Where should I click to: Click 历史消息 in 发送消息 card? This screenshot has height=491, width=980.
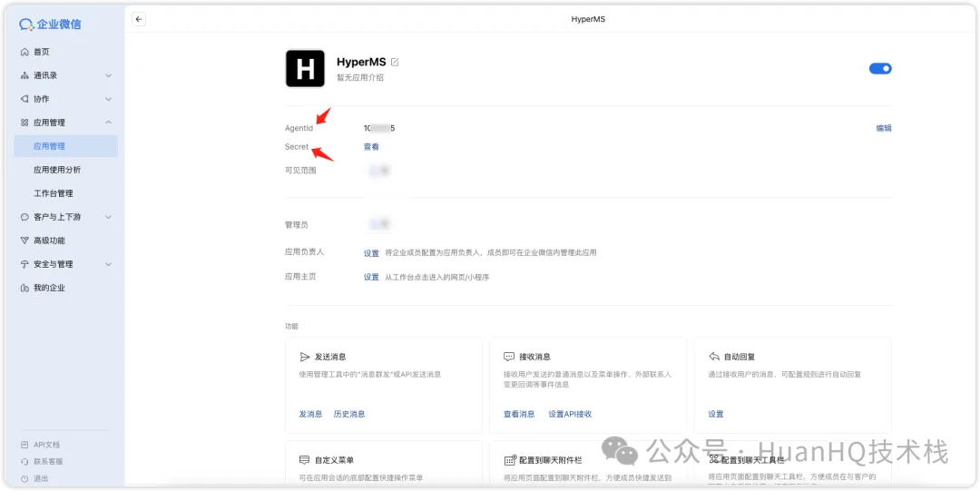(349, 414)
